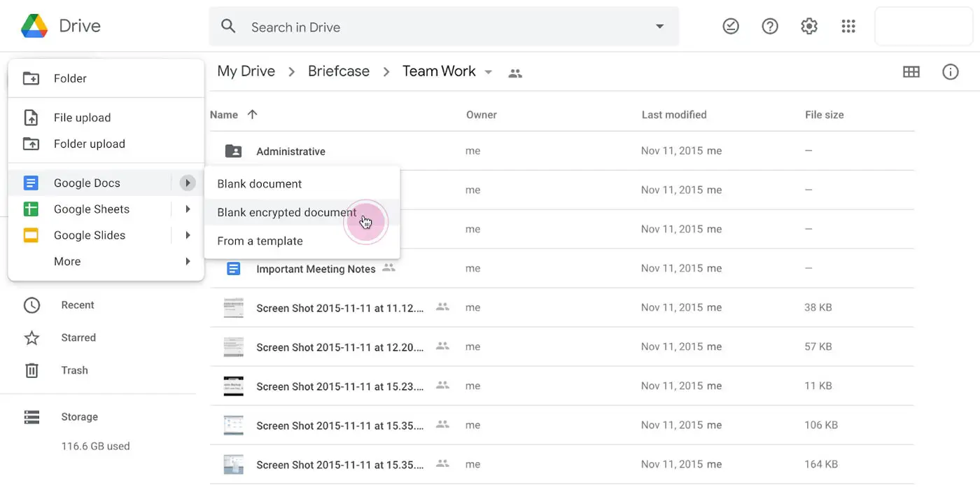Expand the Google Docs submenu arrow
The width and height of the screenshot is (980, 490).
[188, 183]
